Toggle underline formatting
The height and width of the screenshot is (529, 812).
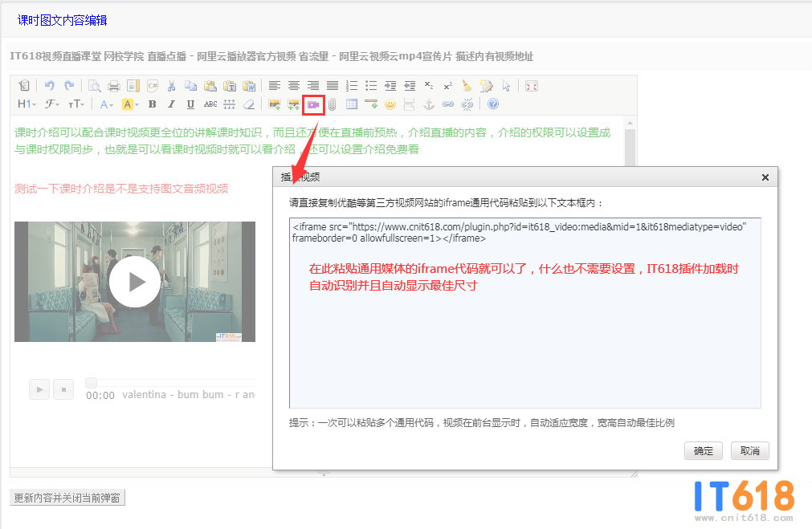pos(190,104)
